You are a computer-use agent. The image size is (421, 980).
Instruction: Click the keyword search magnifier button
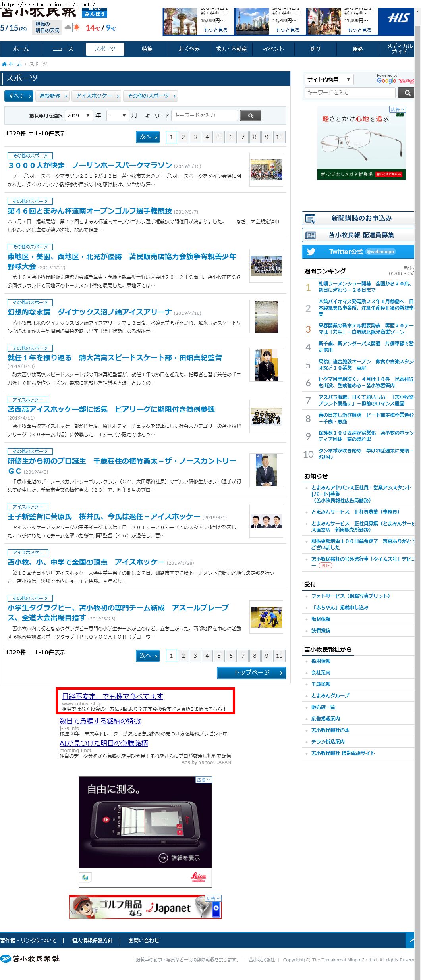[x=250, y=116]
